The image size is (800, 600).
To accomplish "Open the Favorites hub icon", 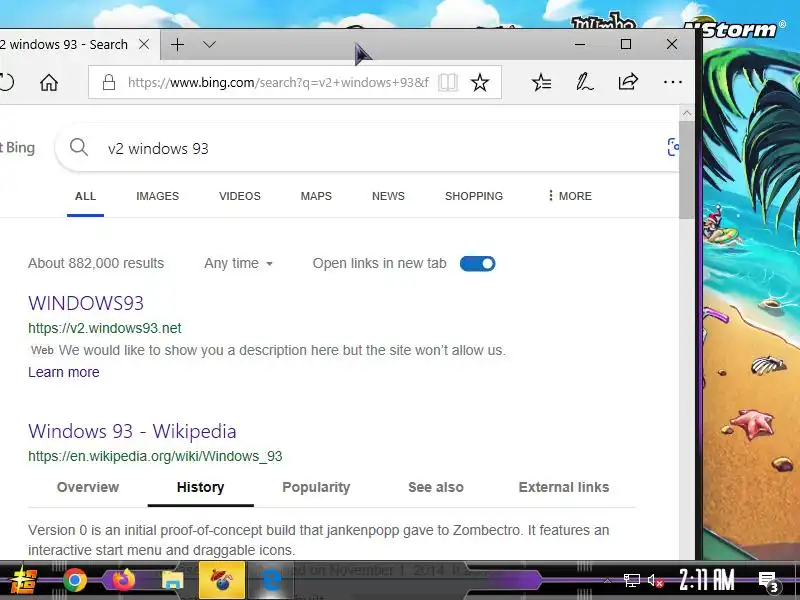I will tap(541, 82).
